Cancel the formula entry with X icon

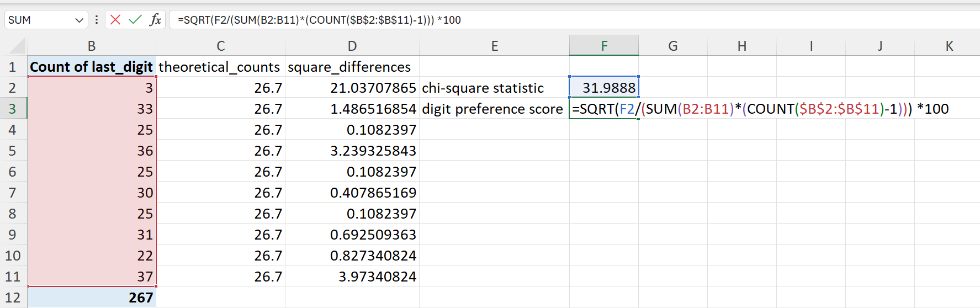point(115,20)
